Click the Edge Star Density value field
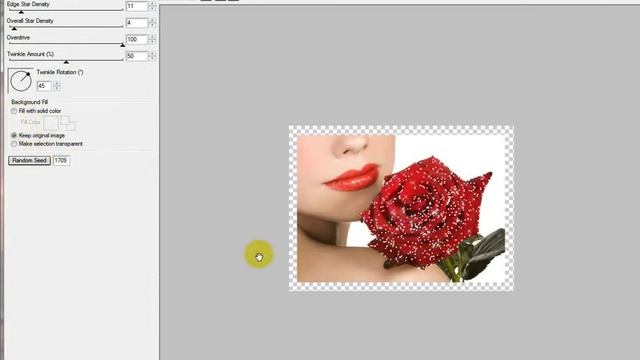640x360 pixels. point(136,6)
